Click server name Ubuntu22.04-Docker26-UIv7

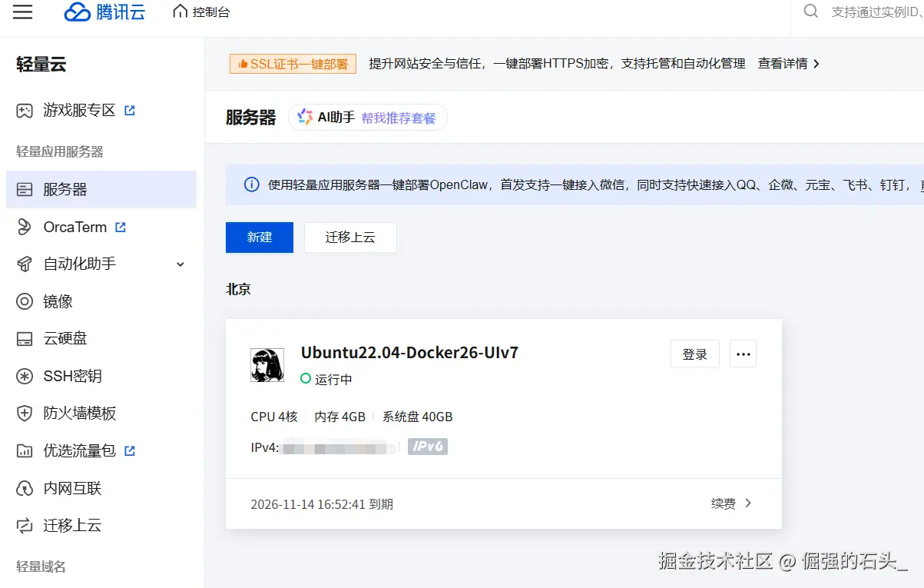(409, 353)
